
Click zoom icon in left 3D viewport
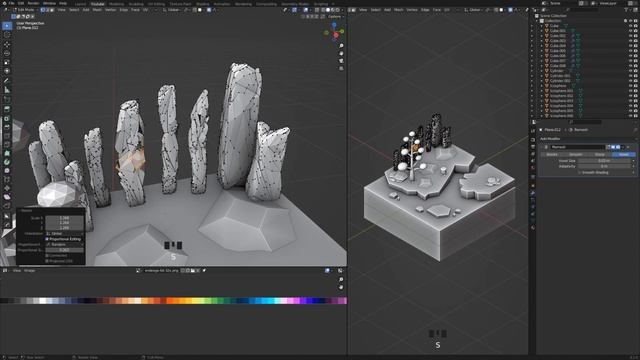pos(341,46)
